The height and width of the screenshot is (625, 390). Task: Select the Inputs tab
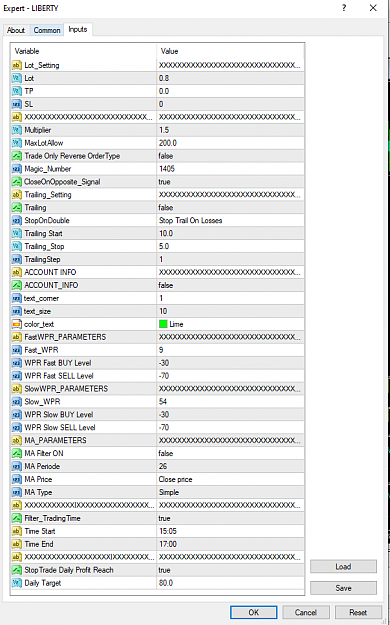[78, 29]
